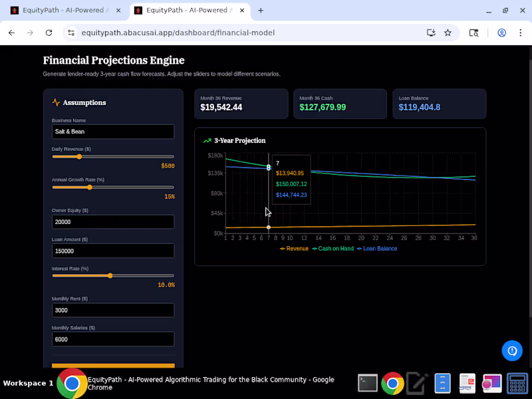This screenshot has width=532, height=399.
Task: Bookmark this page with the star icon
Action: pyautogui.click(x=448, y=33)
